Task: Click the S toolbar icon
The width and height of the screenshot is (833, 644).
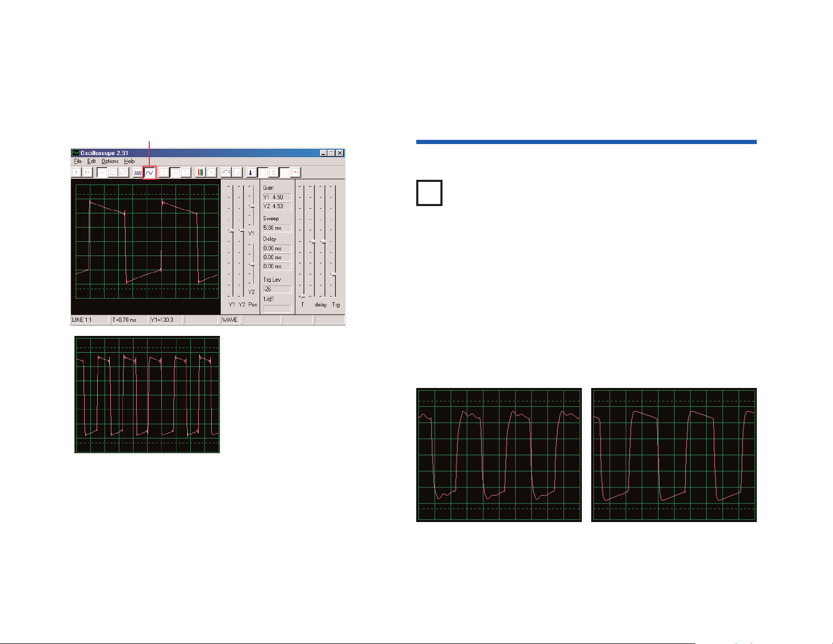Action: tap(273, 172)
